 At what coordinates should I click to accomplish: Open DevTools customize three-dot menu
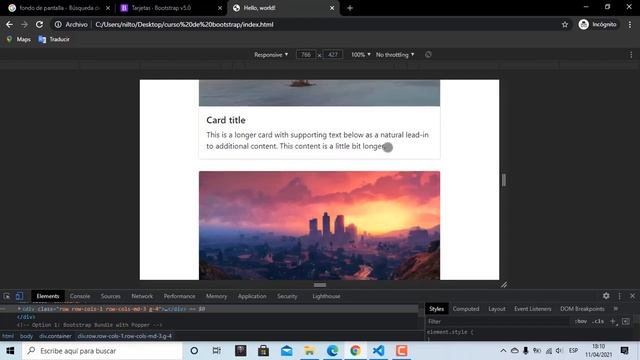click(x=620, y=296)
